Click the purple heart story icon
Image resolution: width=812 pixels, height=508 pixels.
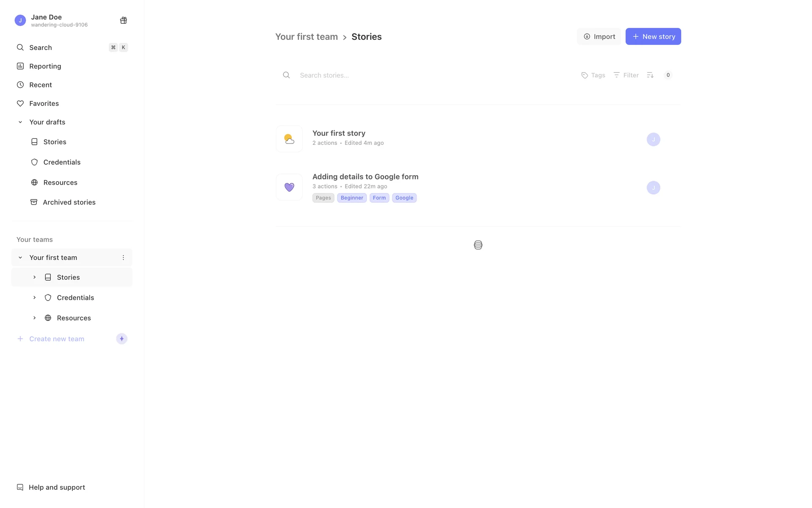point(289,187)
